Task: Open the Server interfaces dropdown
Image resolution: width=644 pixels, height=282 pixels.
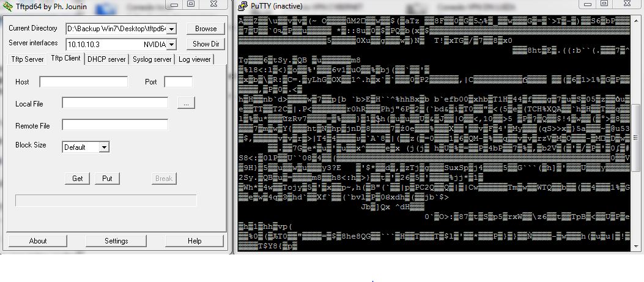Action: pos(172,44)
